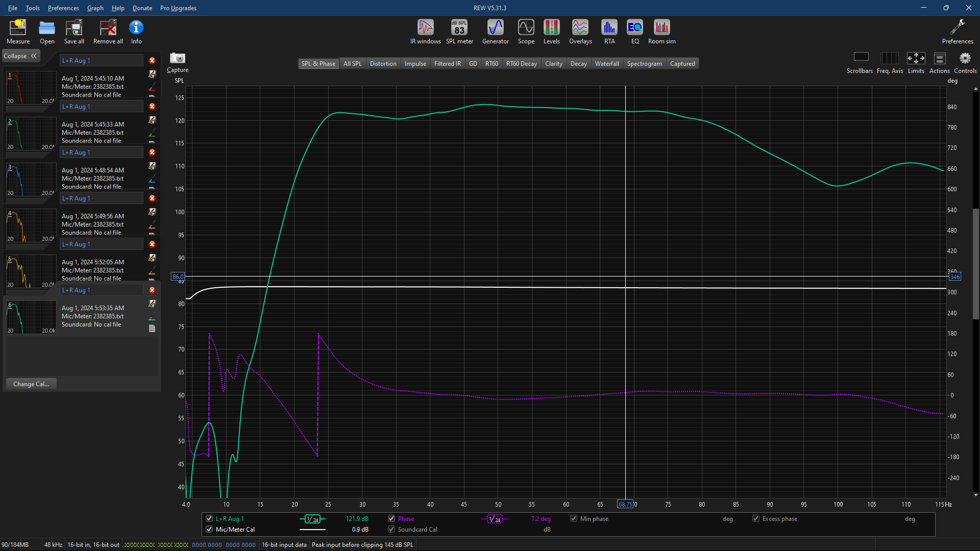The height and width of the screenshot is (551, 980).
Task: Toggle the Mic/Meter Cal checkbox
Action: tap(209, 529)
